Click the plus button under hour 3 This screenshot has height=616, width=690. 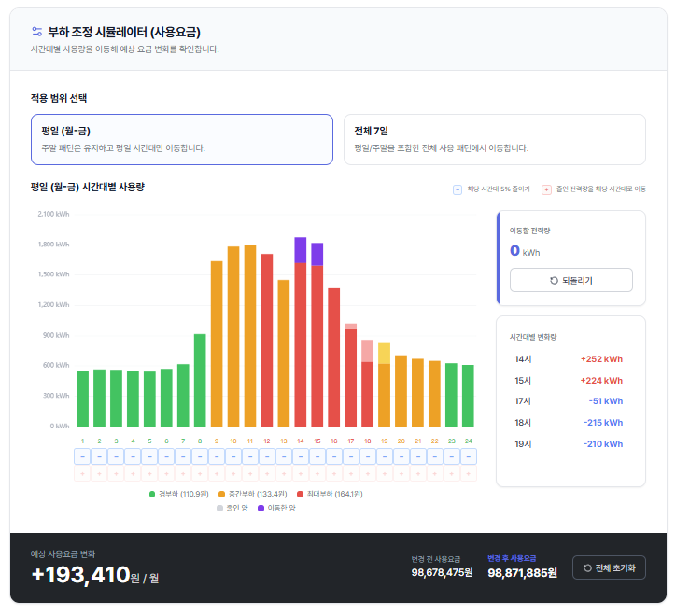116,473
